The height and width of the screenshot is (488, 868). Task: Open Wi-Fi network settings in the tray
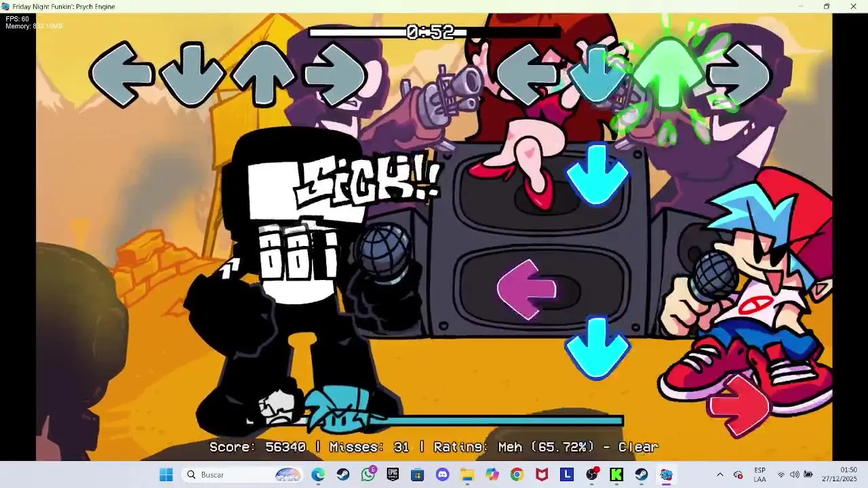(781, 474)
